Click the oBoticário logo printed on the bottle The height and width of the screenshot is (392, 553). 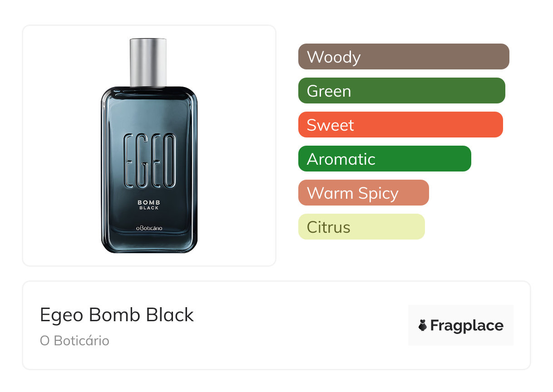coord(149,228)
